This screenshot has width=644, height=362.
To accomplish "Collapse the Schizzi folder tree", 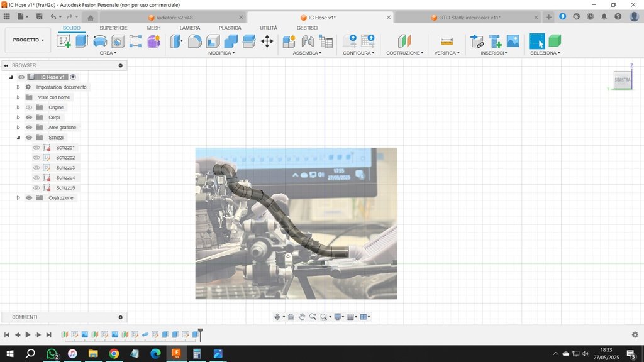I will (18, 138).
